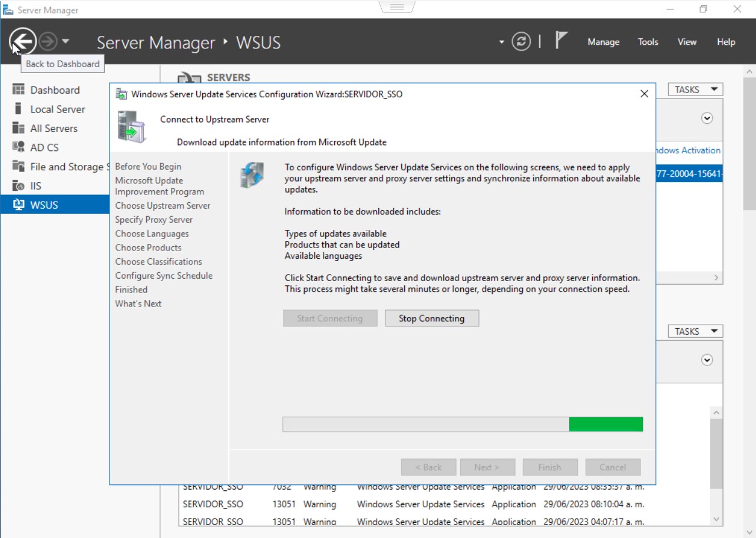Open the Tools menu
This screenshot has height=538, width=756.
pyautogui.click(x=648, y=42)
